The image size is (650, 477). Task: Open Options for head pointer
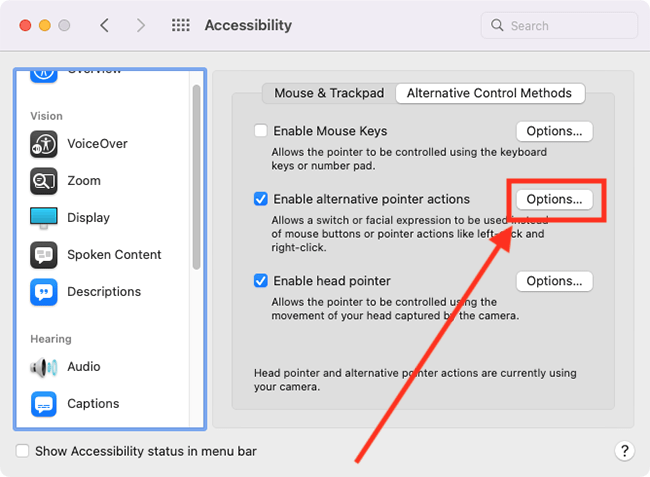pyautogui.click(x=554, y=281)
